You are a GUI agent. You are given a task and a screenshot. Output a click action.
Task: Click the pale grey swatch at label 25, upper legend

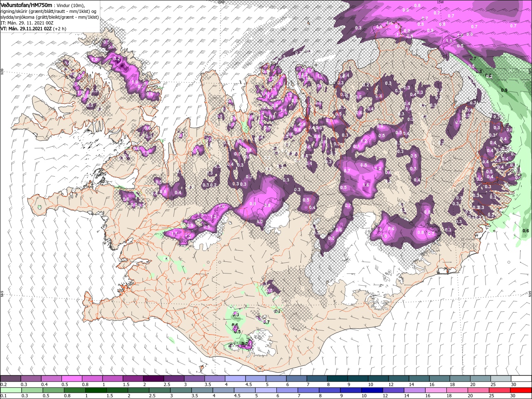click(500, 379)
